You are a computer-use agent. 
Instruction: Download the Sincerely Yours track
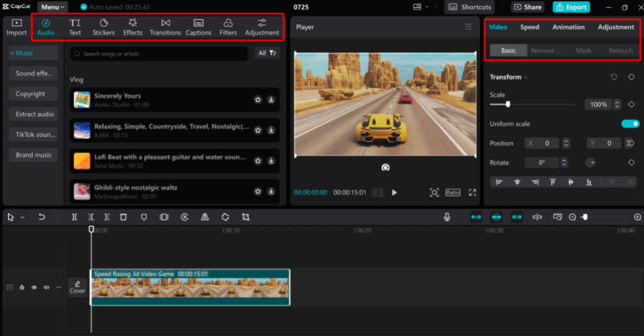[x=271, y=100]
